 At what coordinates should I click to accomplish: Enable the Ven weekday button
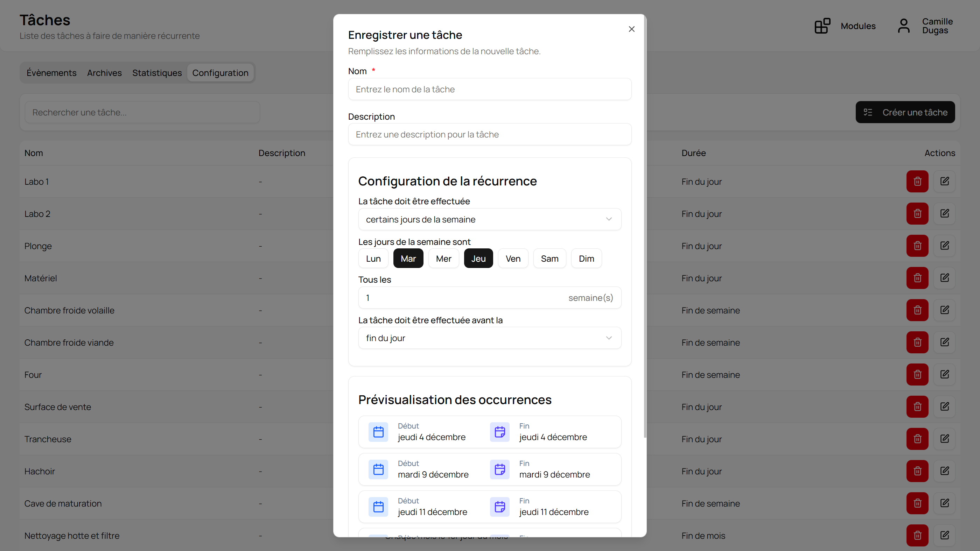pos(513,259)
